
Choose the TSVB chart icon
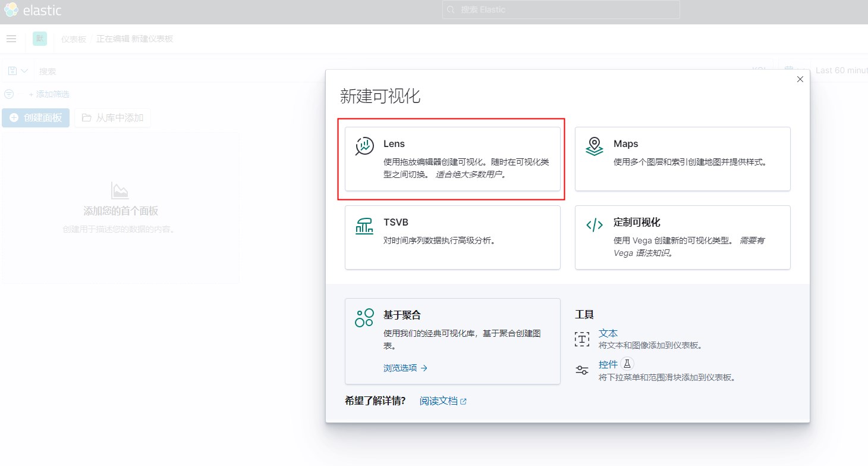coord(364,226)
